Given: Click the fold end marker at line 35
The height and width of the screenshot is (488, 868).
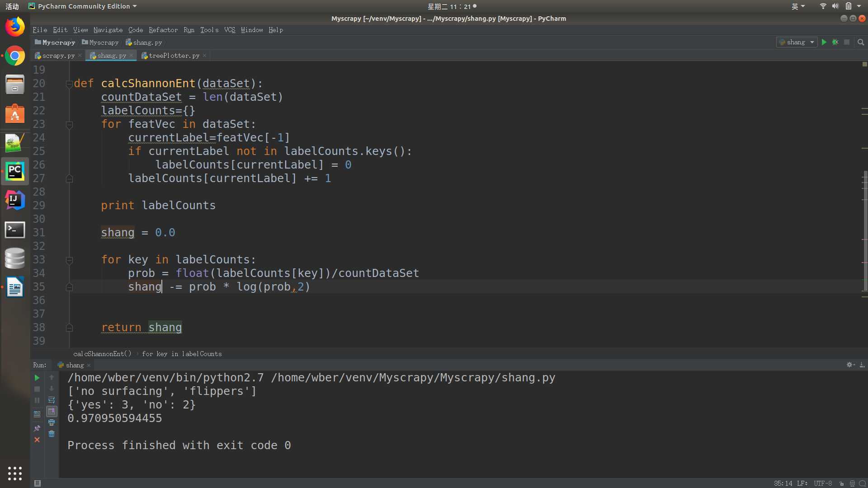Looking at the screenshot, I should pyautogui.click(x=69, y=287).
